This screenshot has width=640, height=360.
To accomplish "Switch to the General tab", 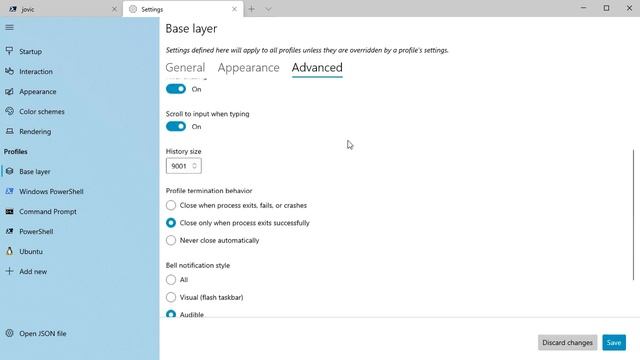I will pyautogui.click(x=185, y=67).
